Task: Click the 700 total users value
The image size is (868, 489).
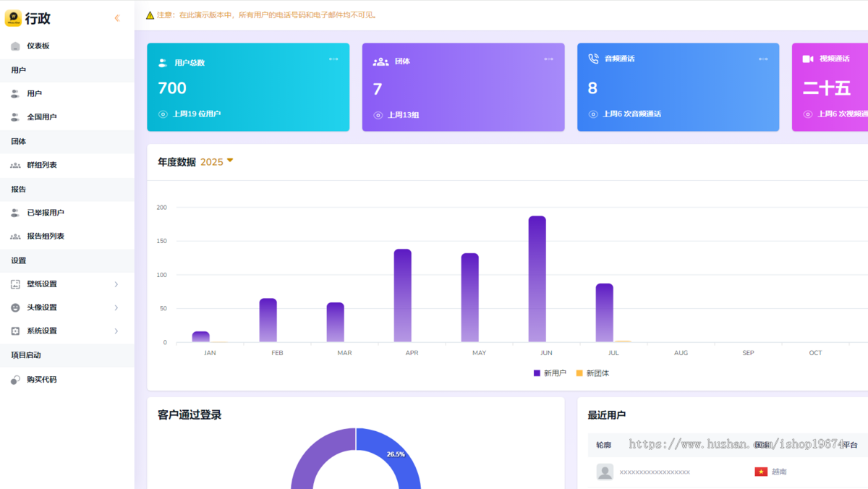Action: click(x=172, y=88)
